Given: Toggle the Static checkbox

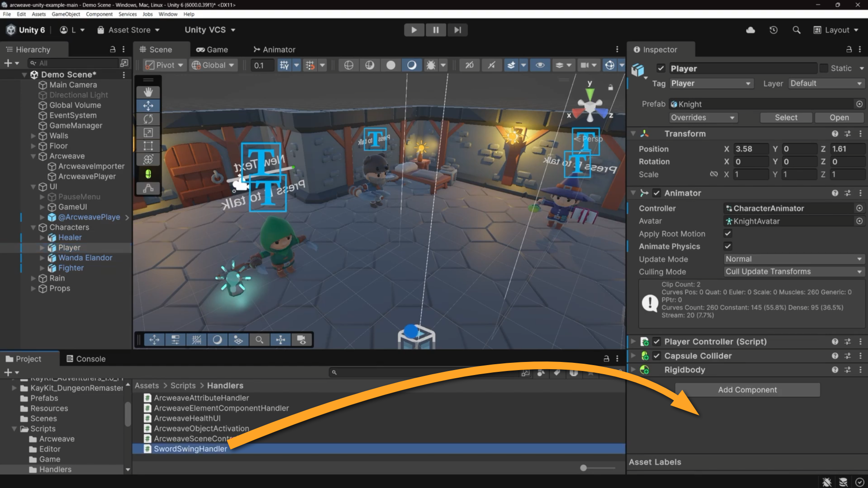Looking at the screenshot, I should click(x=824, y=68).
